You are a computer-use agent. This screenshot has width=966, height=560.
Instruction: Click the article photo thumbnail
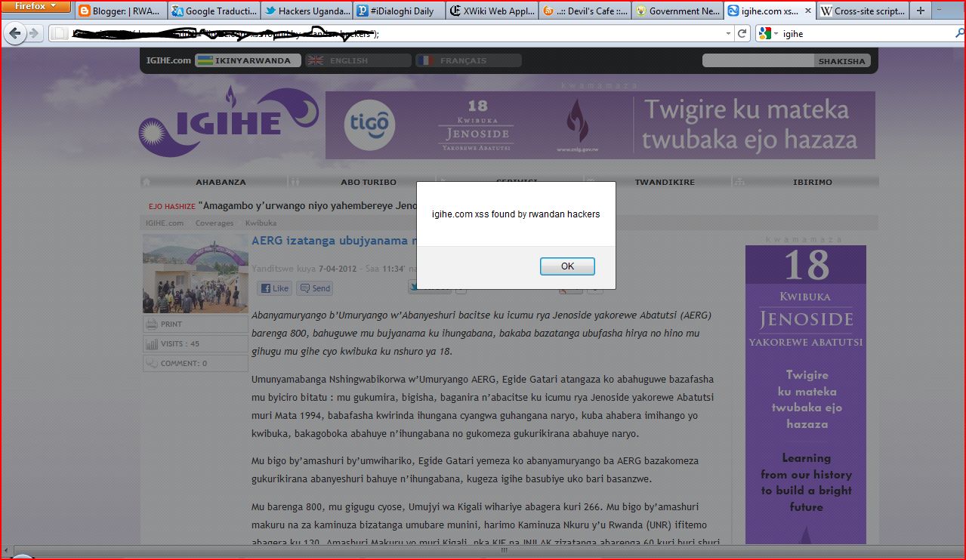click(196, 273)
